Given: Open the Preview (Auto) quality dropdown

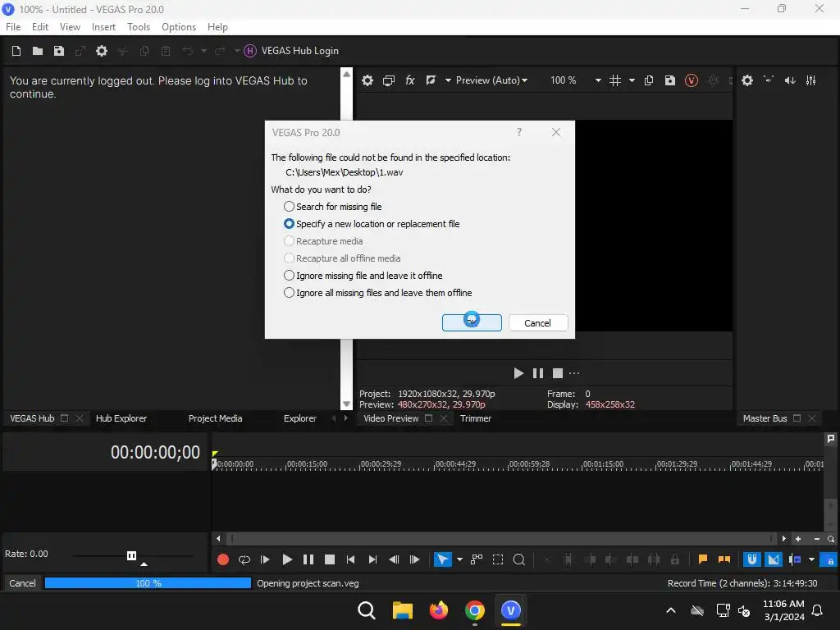Looking at the screenshot, I should (x=491, y=80).
